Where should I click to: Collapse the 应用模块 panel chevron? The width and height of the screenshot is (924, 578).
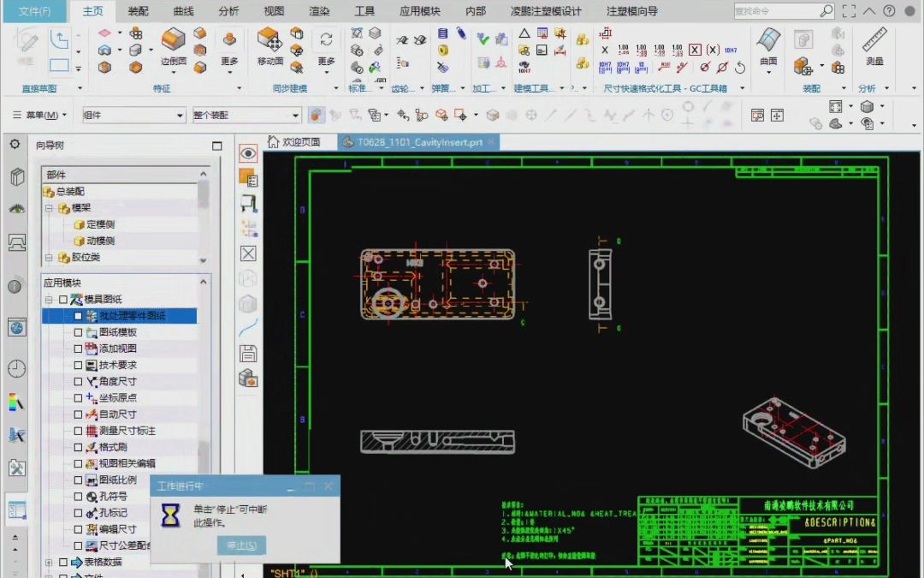point(204,282)
